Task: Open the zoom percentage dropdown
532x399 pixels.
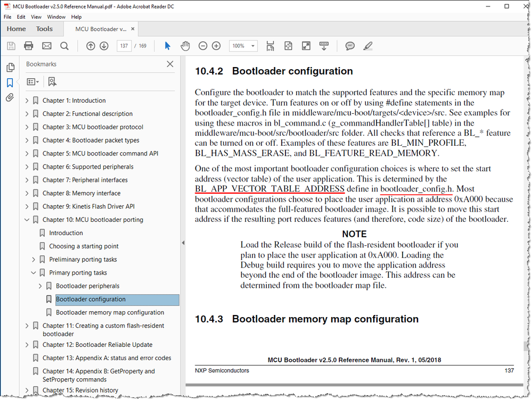Action: click(x=253, y=46)
